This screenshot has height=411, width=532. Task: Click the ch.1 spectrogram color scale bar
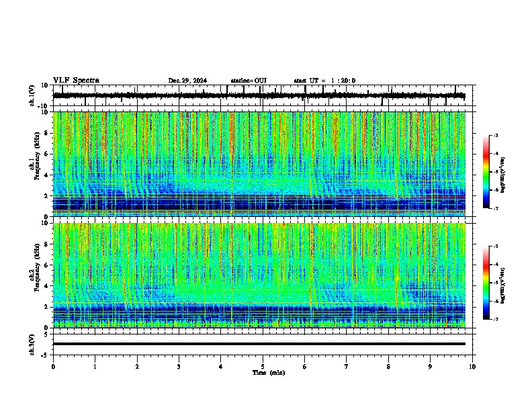[x=486, y=172]
